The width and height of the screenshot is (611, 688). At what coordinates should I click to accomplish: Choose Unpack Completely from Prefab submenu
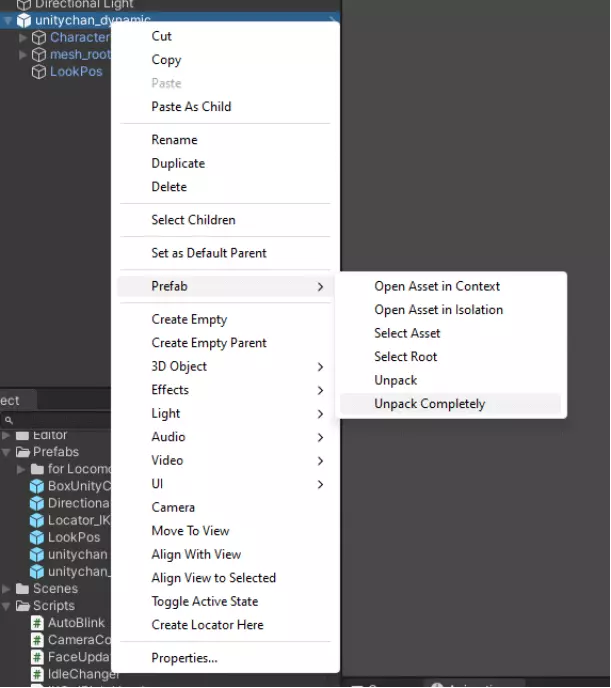pyautogui.click(x=429, y=404)
